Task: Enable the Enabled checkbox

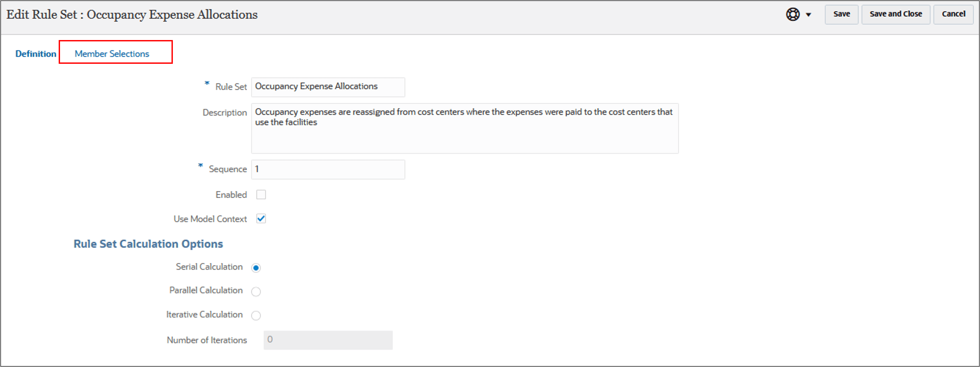Action: click(261, 194)
